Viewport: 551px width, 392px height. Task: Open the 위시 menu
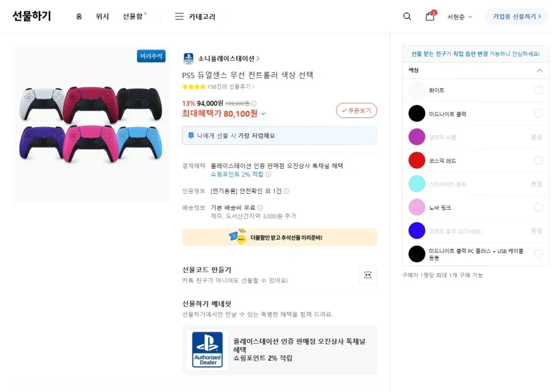pos(102,17)
